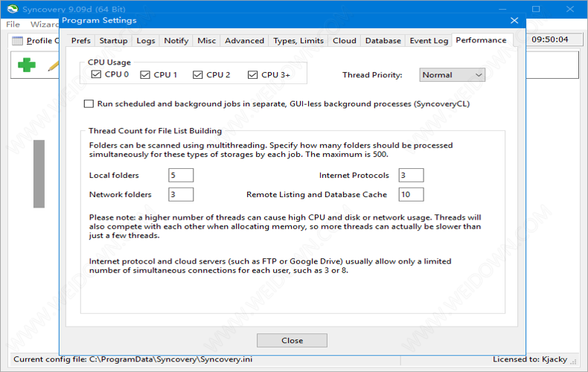The width and height of the screenshot is (588, 372).
Task: Click the Close button
Action: click(x=292, y=341)
